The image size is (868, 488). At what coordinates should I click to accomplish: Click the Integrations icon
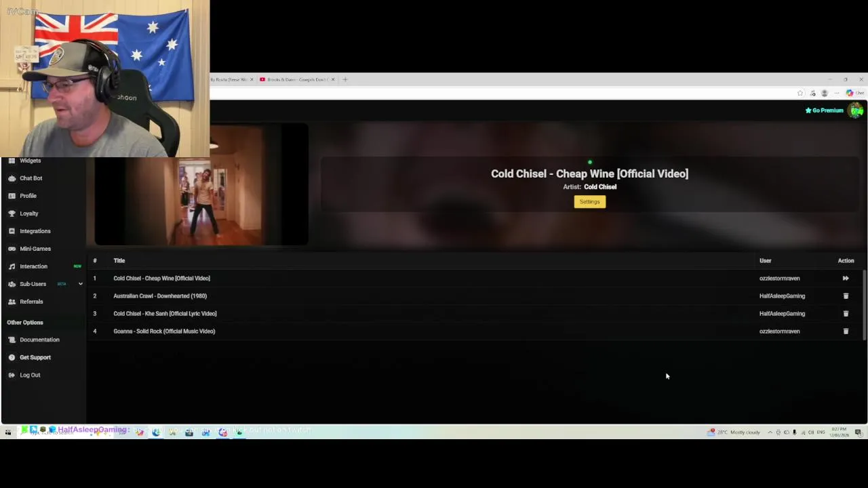coord(12,231)
